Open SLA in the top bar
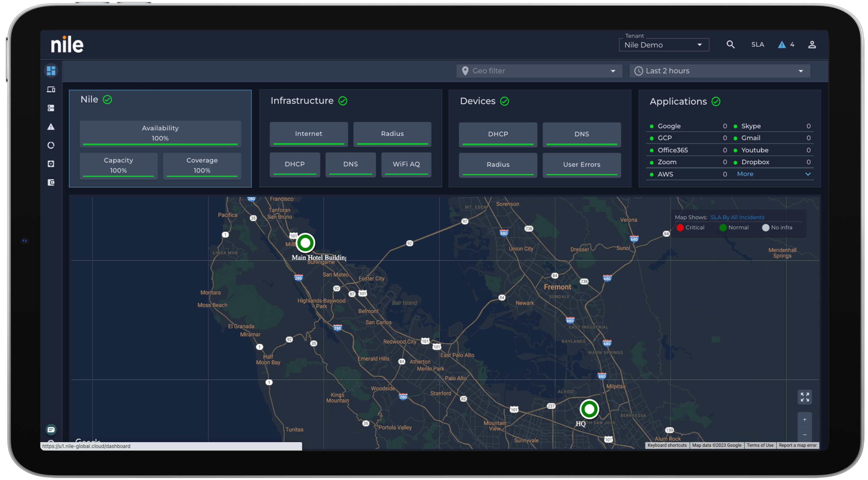Image resolution: width=868 pixels, height=480 pixels. (x=757, y=45)
